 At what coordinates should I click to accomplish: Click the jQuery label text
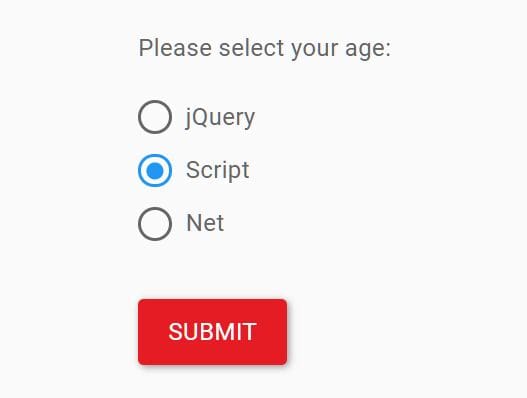tap(220, 118)
